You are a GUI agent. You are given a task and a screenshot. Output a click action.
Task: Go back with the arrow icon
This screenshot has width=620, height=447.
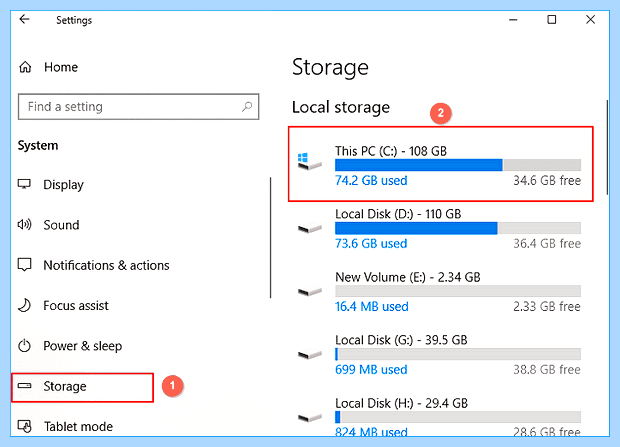(25, 19)
